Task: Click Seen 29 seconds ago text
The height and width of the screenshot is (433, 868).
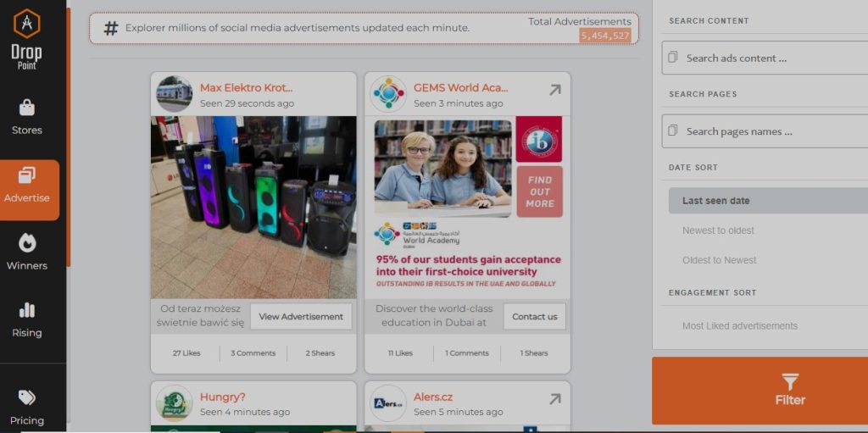Action: (x=247, y=103)
